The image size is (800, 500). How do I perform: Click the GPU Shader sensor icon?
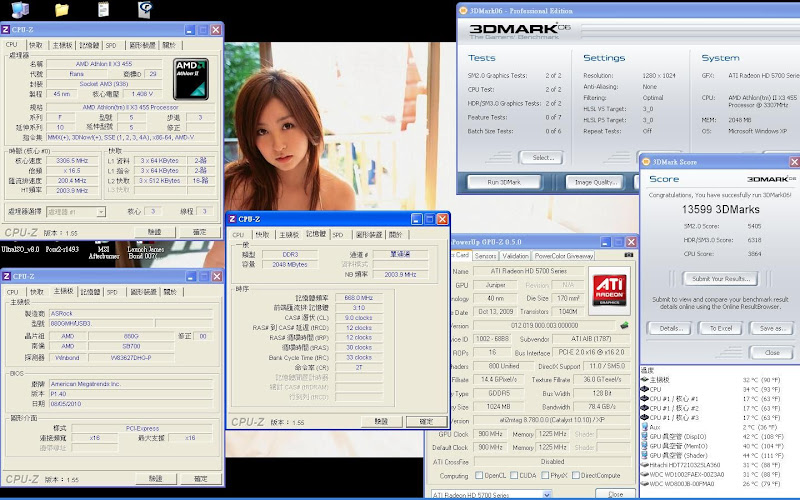[644, 455]
